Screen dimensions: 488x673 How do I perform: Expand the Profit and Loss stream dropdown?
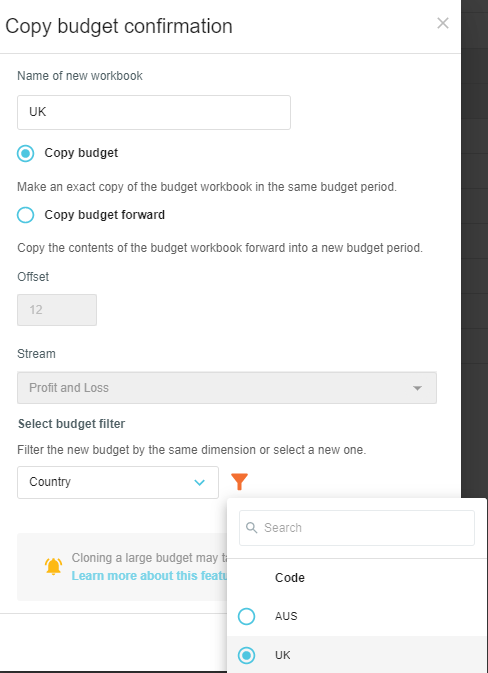coord(227,388)
